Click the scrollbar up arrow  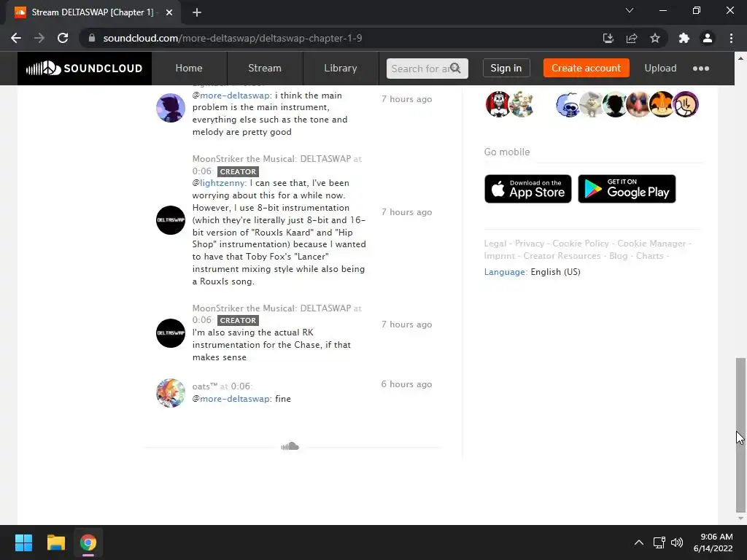pos(740,58)
